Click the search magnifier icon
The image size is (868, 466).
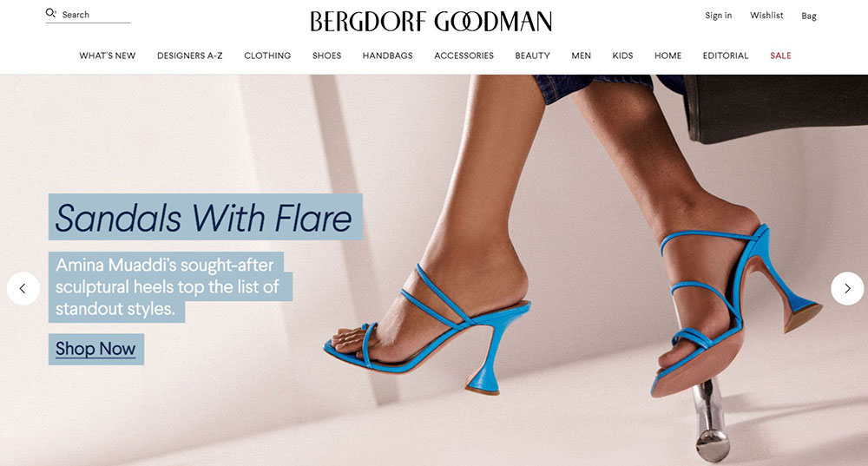[50, 13]
